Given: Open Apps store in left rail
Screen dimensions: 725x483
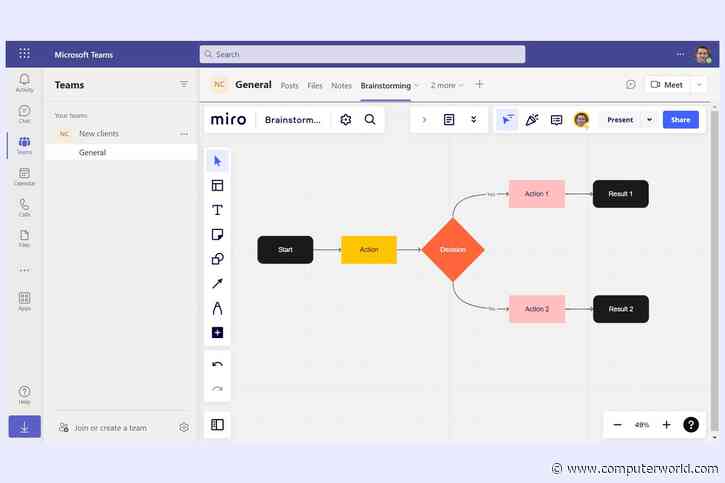Looking at the screenshot, I should [25, 301].
